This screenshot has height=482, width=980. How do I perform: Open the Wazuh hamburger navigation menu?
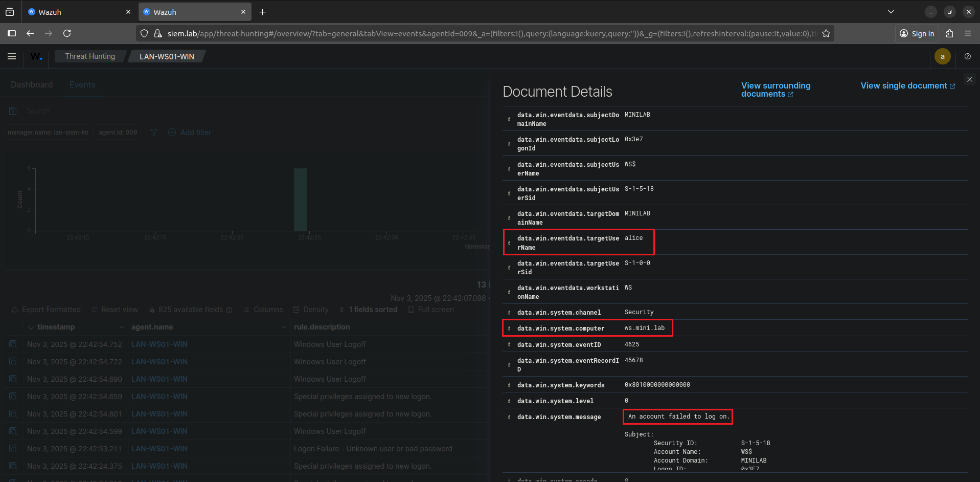pyautogui.click(x=12, y=56)
